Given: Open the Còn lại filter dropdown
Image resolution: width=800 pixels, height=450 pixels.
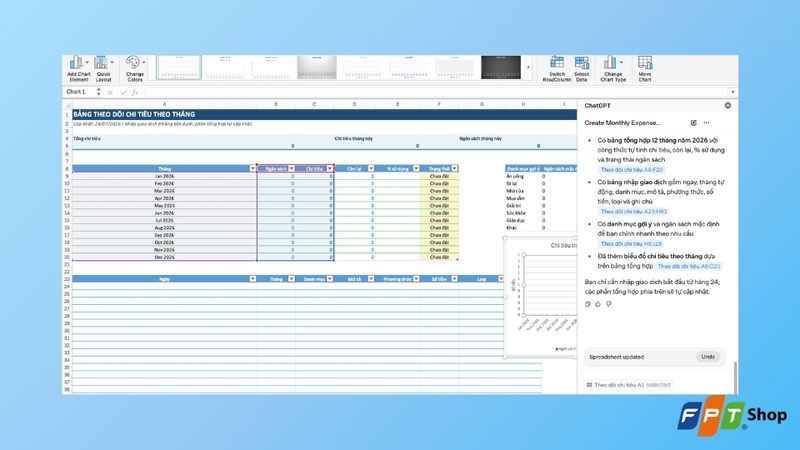Looking at the screenshot, I should pos(371,168).
